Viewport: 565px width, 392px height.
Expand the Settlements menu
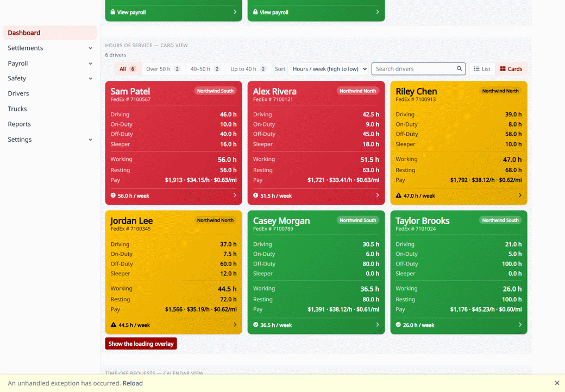(50, 48)
